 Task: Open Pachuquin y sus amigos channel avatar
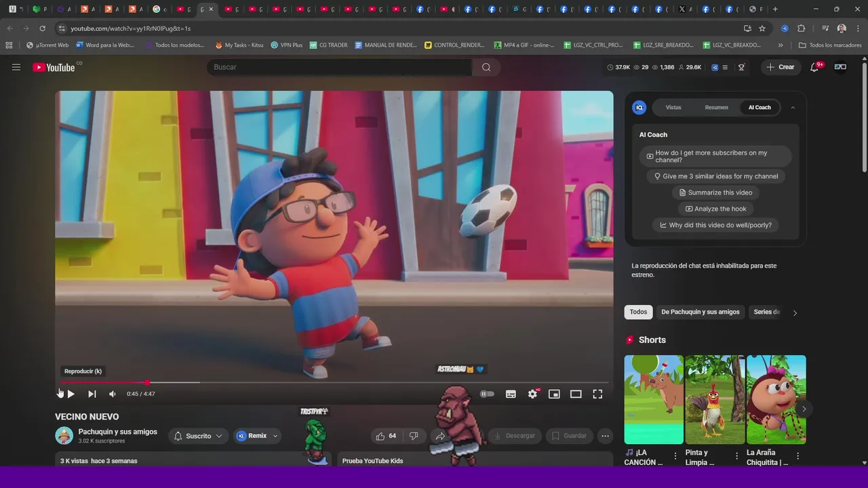point(64,435)
